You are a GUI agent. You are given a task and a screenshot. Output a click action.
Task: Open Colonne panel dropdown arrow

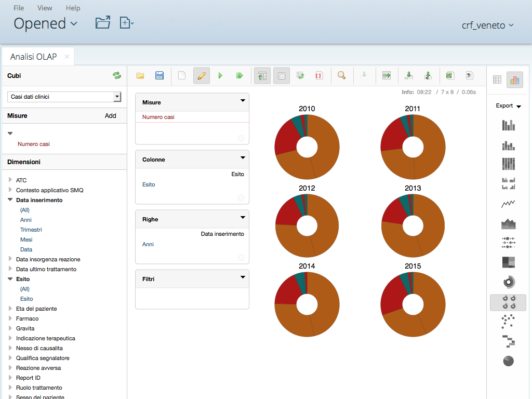[x=243, y=157]
